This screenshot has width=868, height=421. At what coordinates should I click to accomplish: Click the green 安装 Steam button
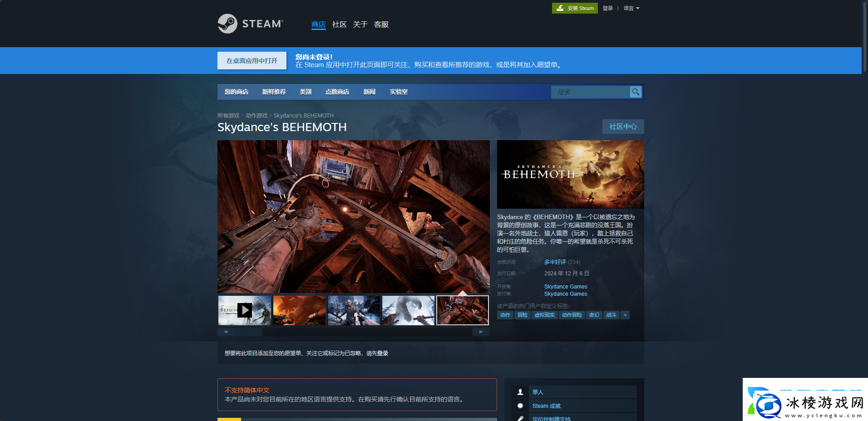point(575,8)
